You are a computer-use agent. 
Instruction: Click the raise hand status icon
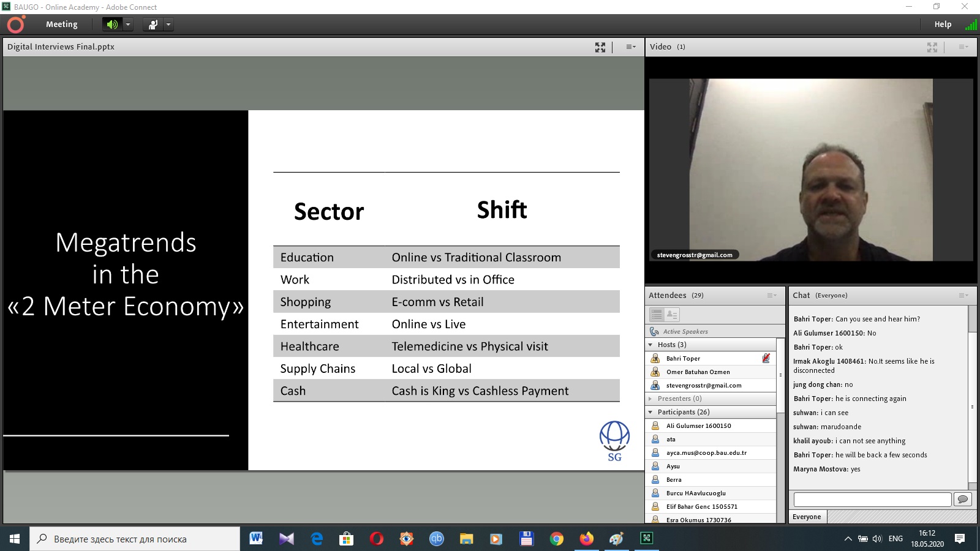pos(153,24)
